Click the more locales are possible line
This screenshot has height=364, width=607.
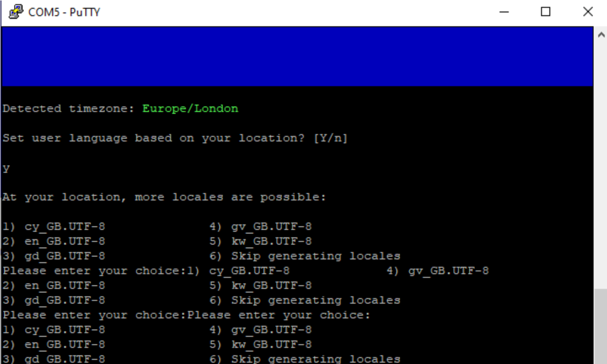(164, 197)
